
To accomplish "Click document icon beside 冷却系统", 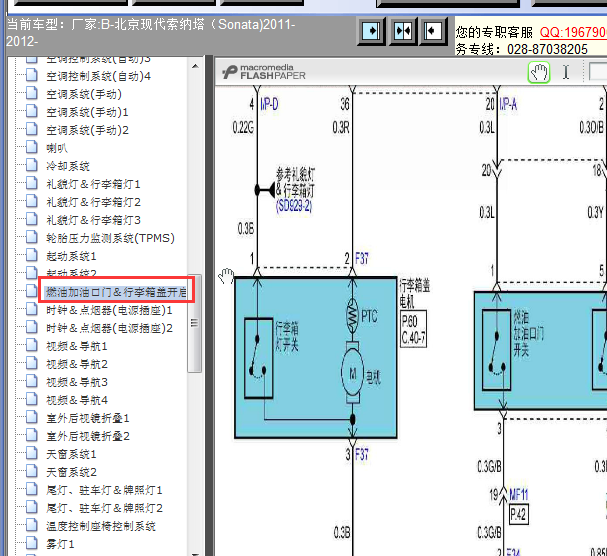I will 31,165.
